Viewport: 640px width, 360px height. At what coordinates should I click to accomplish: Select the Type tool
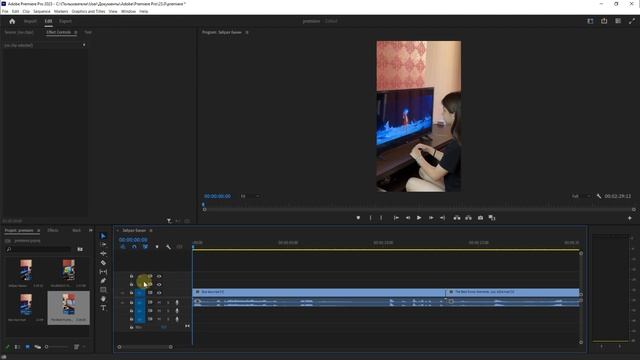(103, 308)
